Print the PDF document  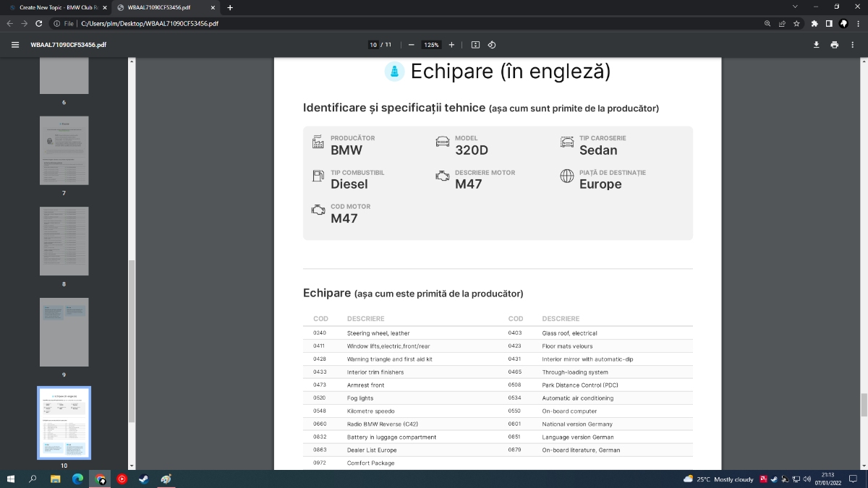[x=835, y=45]
